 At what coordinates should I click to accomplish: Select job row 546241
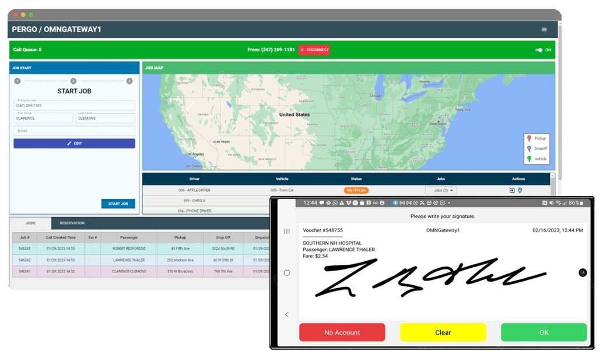pyautogui.click(x=142, y=271)
